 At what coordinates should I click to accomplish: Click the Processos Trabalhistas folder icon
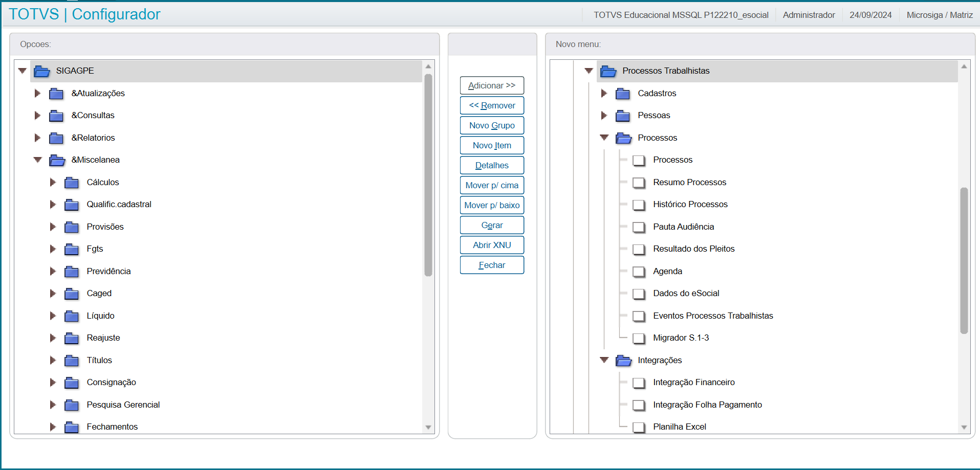coord(608,71)
